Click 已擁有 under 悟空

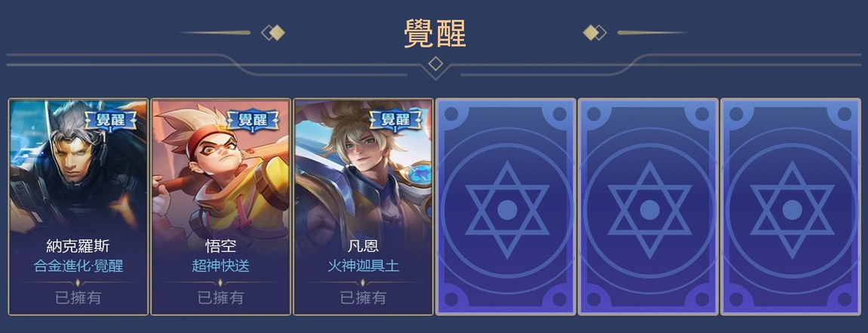pos(221,298)
